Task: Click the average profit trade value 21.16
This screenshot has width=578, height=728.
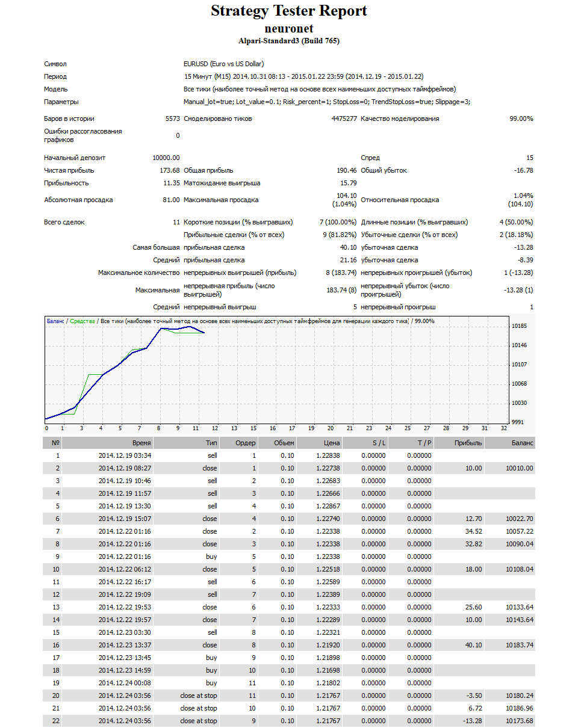Action: 349,260
